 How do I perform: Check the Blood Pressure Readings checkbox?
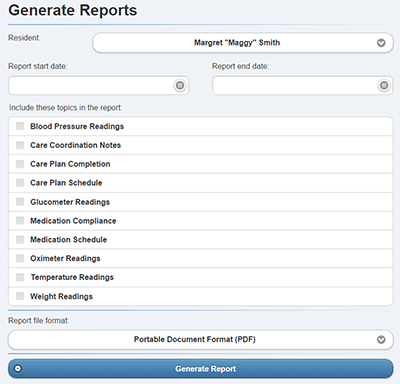pyautogui.click(x=20, y=126)
